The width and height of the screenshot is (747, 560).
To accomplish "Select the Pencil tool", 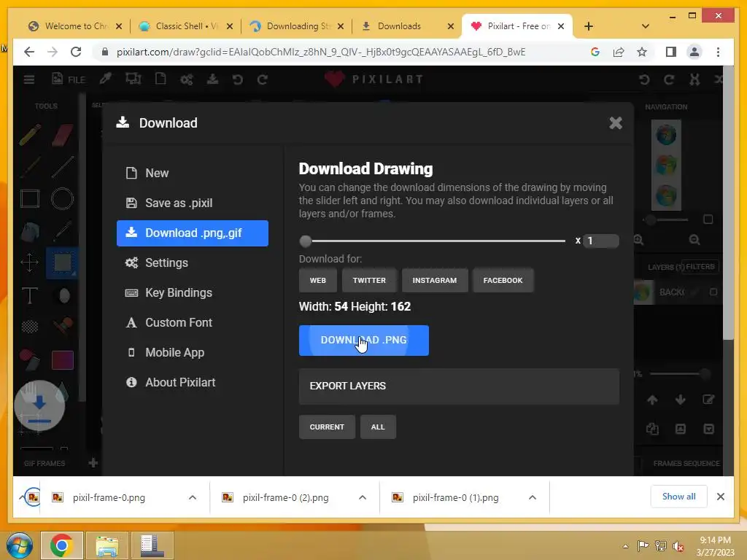I will click(x=30, y=135).
